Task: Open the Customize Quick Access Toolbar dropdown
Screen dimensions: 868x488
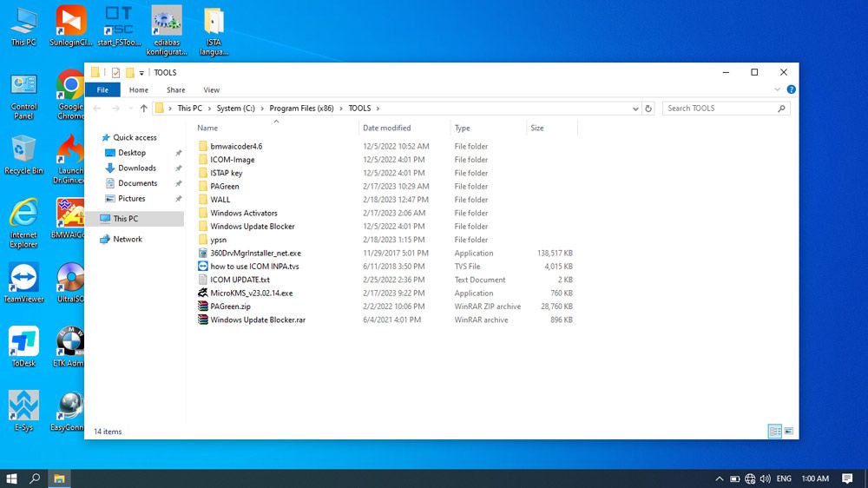Action: (141, 73)
